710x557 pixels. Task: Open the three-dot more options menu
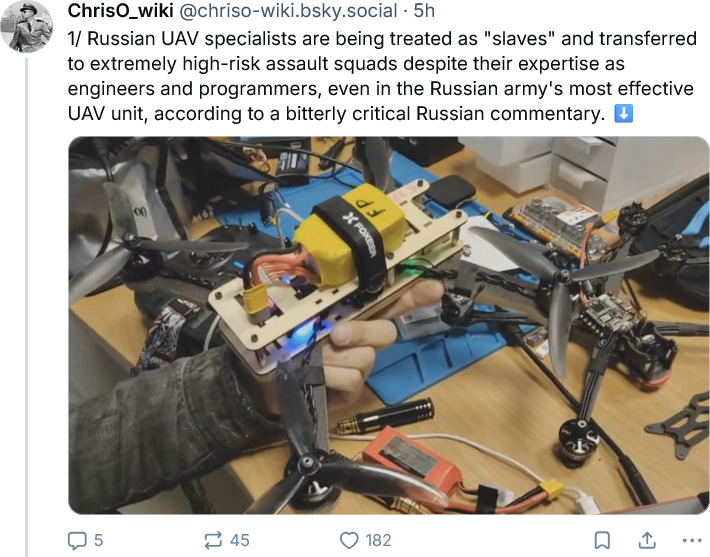tap(691, 540)
